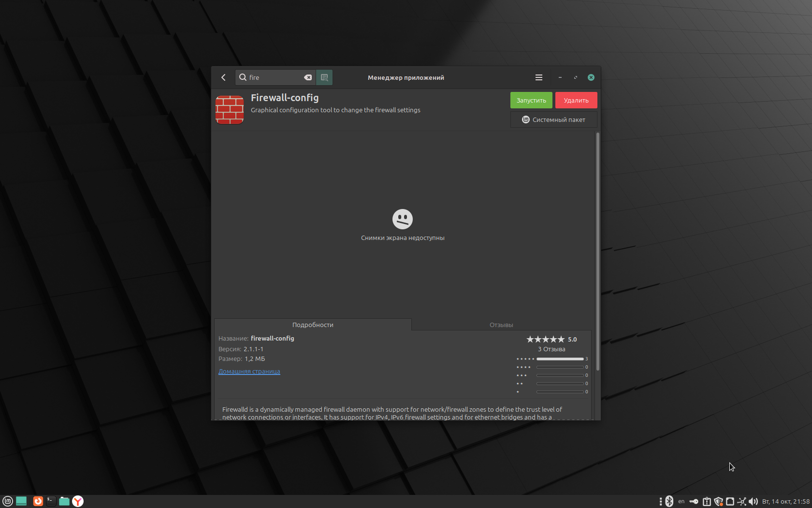The width and height of the screenshot is (812, 508).
Task: Open the Домашняя страница link
Action: coord(249,372)
